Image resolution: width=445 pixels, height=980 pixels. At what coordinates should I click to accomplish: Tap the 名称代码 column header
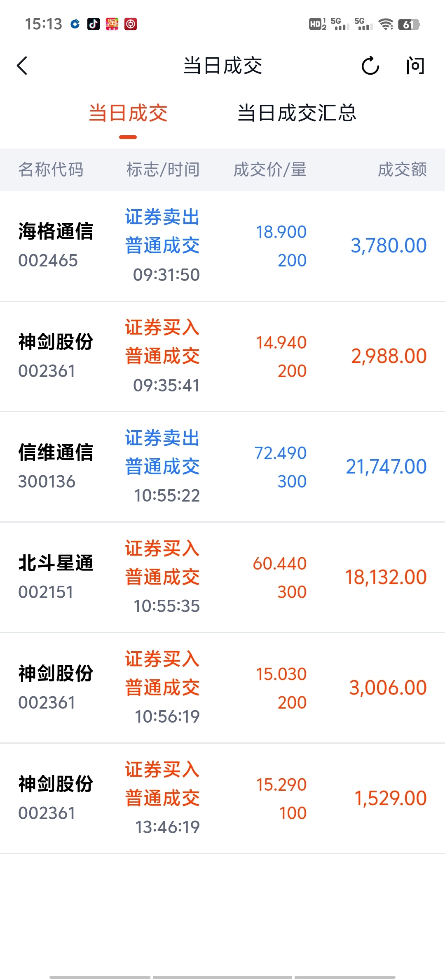(x=51, y=170)
